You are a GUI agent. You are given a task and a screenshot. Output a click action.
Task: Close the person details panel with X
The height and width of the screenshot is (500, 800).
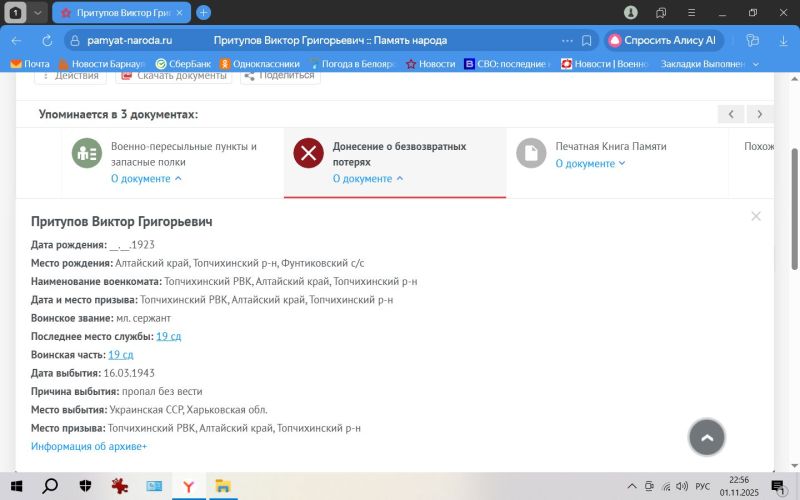[x=756, y=216]
